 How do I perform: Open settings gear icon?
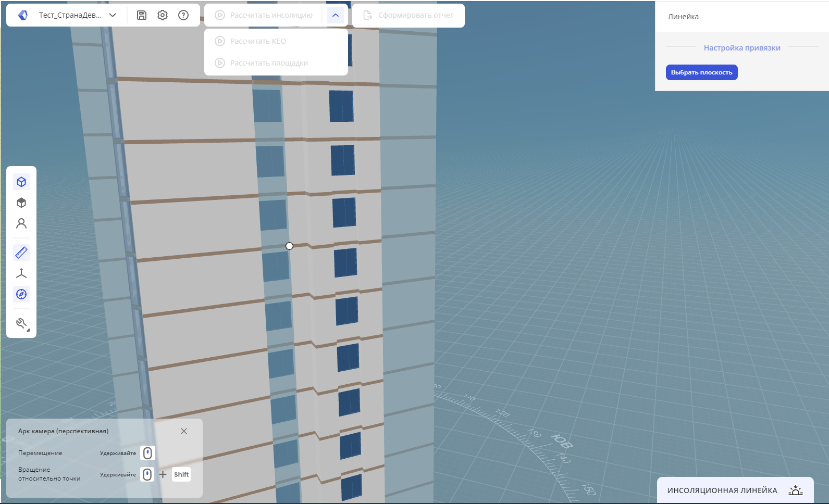(163, 15)
